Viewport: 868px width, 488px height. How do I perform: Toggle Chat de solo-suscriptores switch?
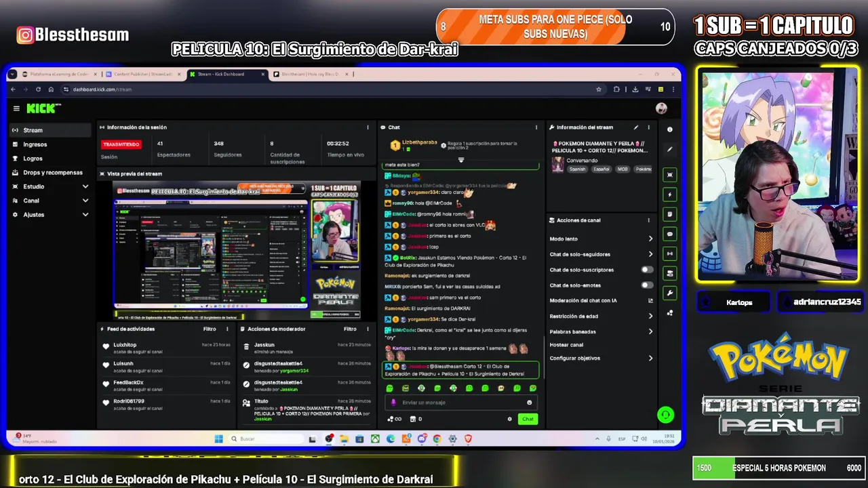[x=648, y=270]
